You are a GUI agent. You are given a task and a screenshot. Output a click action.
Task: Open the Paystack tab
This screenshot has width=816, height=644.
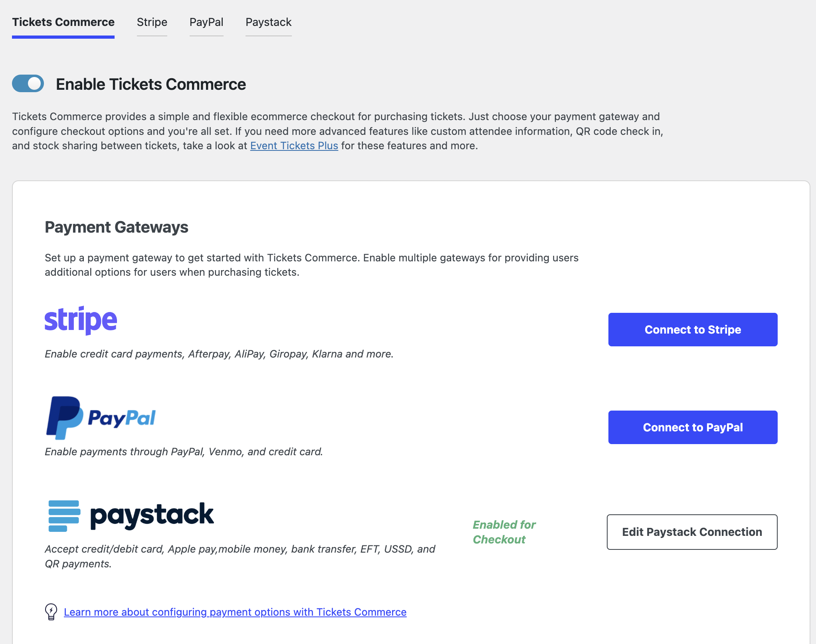click(268, 22)
